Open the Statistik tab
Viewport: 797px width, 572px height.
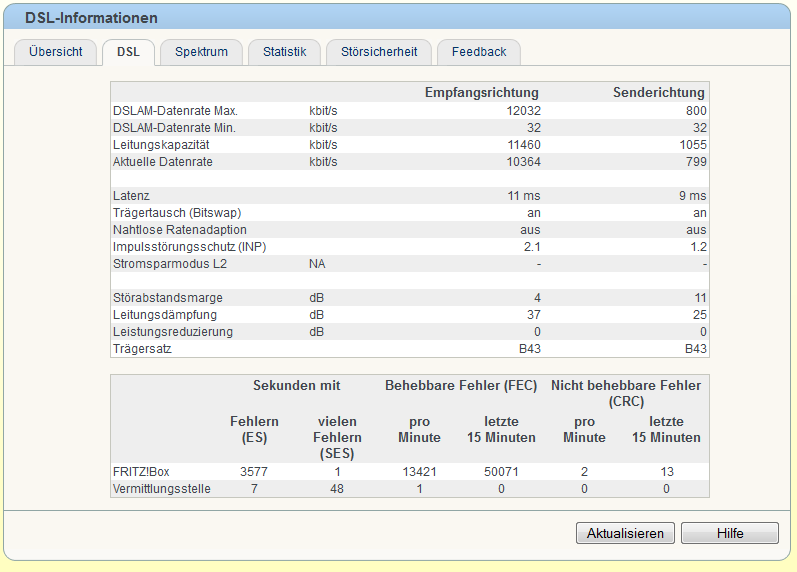click(x=285, y=52)
